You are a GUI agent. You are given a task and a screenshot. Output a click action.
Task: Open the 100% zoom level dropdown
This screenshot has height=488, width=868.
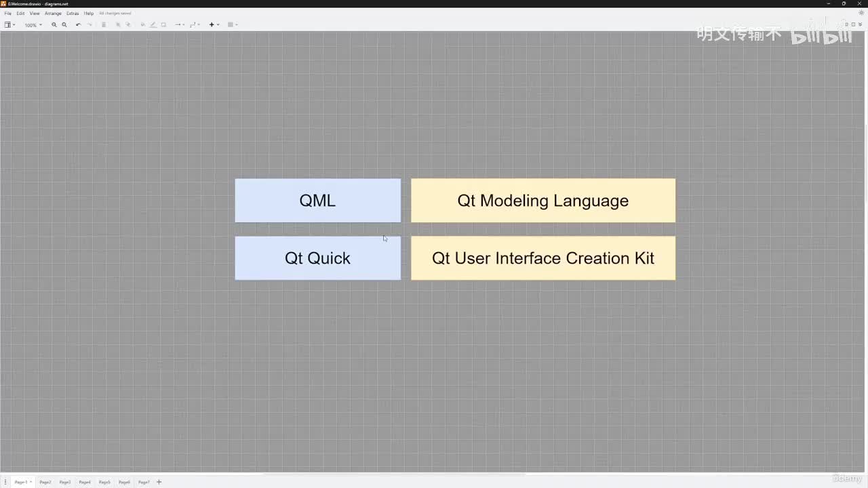[33, 25]
